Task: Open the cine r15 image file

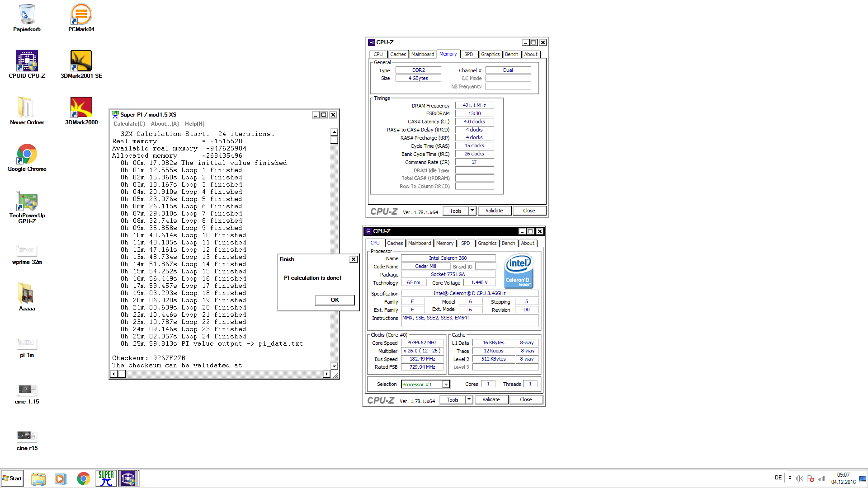Action: (27, 441)
